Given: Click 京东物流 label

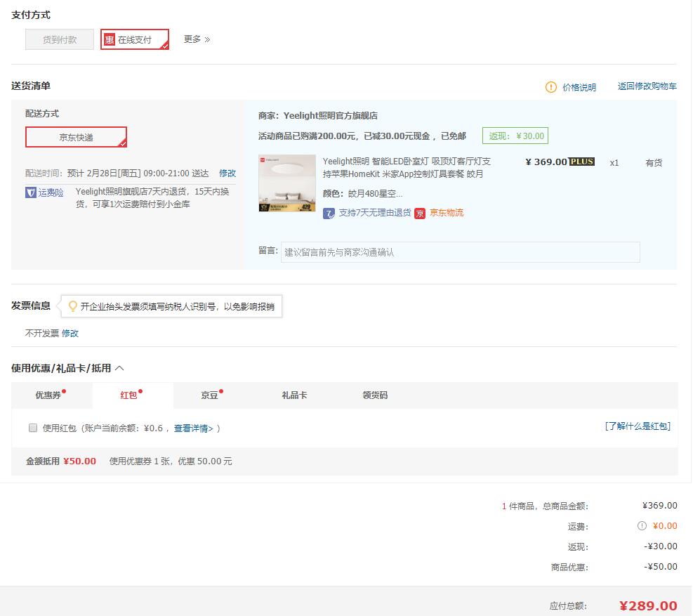Looking at the screenshot, I should click(x=447, y=213).
